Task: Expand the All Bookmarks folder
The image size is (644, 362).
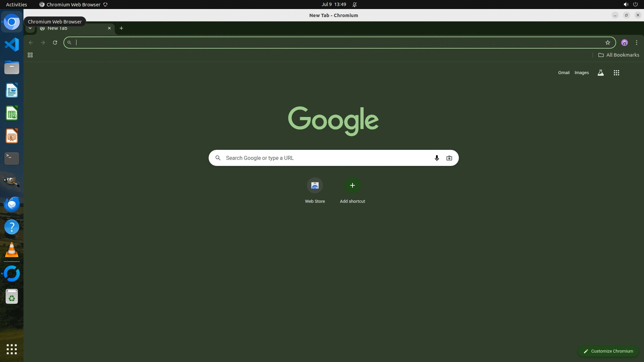Action: pos(619,55)
